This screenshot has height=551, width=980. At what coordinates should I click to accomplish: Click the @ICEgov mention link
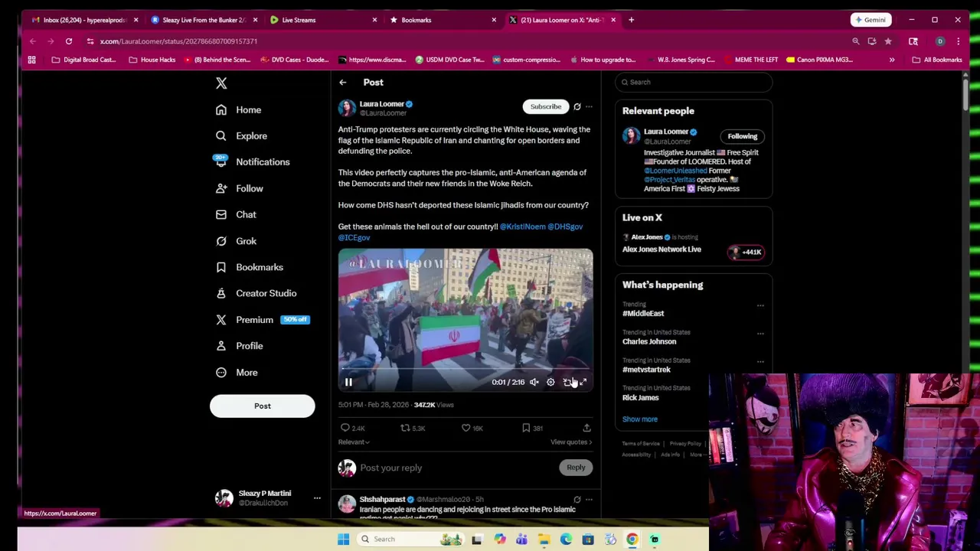[354, 237]
